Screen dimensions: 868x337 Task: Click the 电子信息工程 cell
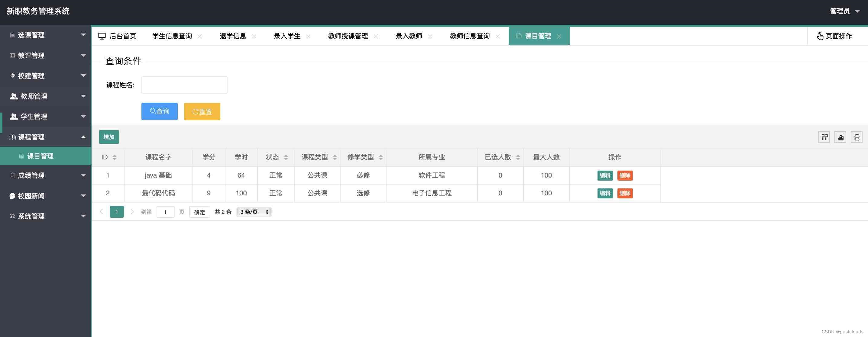click(x=432, y=193)
